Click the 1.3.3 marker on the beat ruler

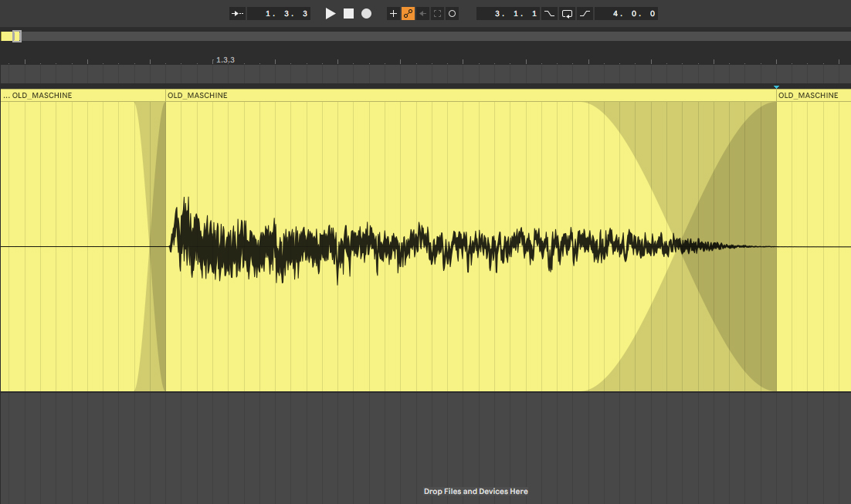pyautogui.click(x=225, y=60)
